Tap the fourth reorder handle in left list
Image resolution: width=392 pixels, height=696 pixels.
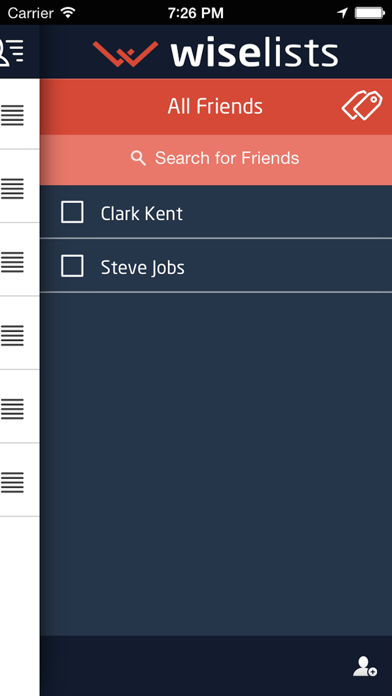coord(12,336)
